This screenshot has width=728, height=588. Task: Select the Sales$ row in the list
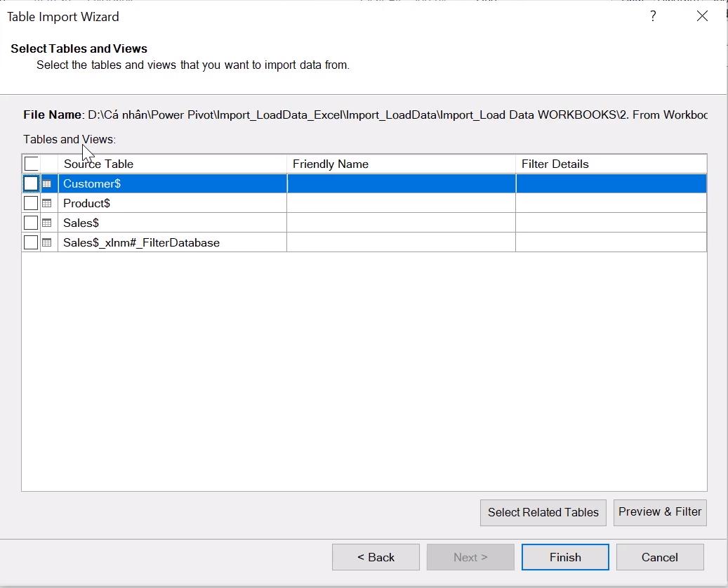coord(140,223)
